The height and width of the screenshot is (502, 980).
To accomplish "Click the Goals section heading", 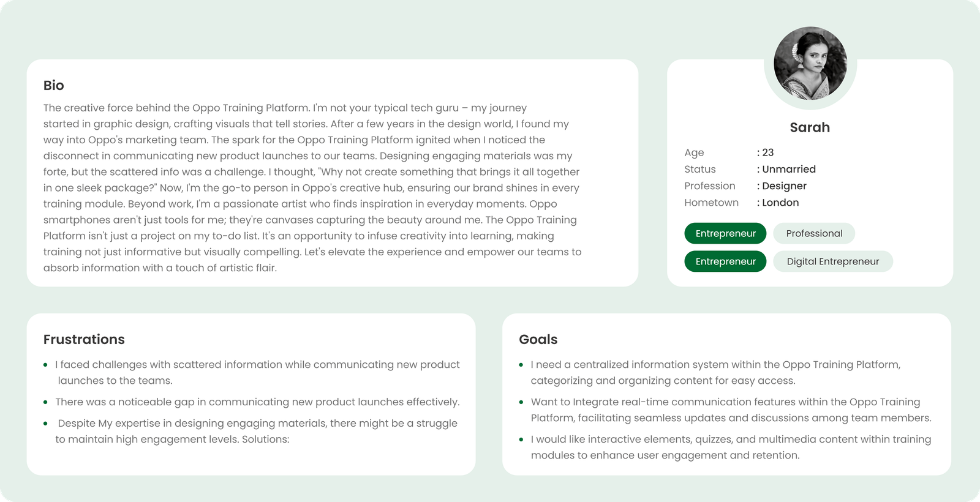I will coord(538,339).
